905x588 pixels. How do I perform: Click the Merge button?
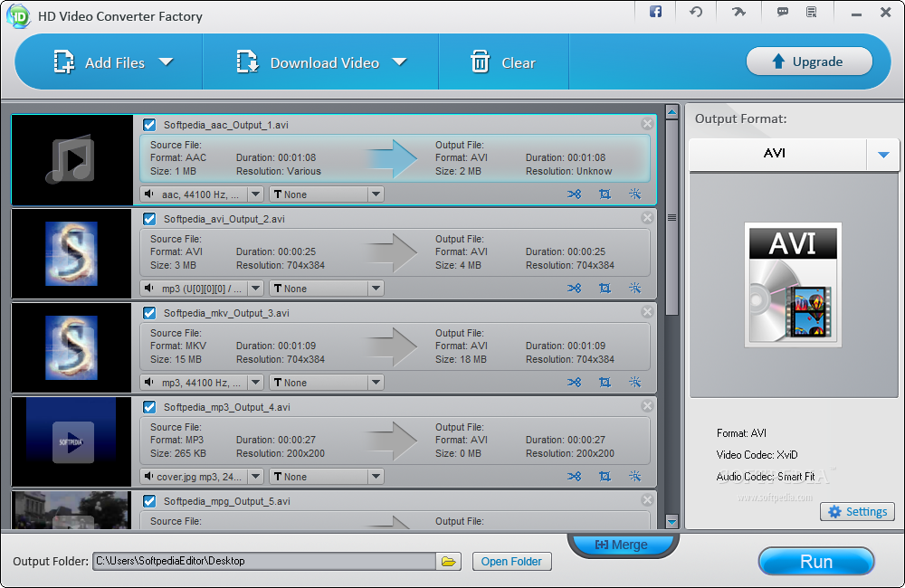(623, 545)
